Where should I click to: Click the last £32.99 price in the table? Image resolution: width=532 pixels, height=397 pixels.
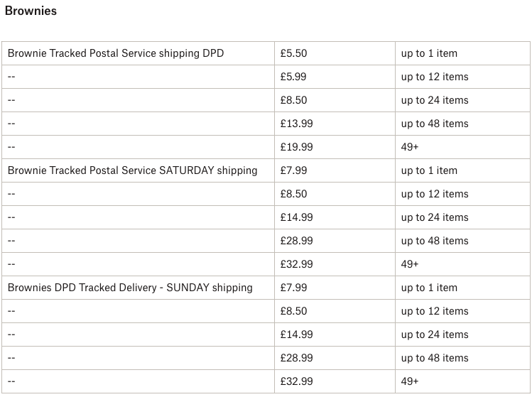[297, 381]
